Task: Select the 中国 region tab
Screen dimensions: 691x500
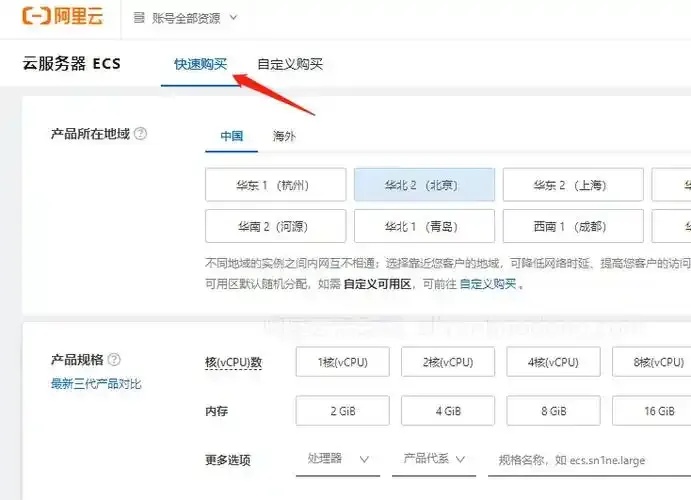Action: pyautogui.click(x=231, y=136)
